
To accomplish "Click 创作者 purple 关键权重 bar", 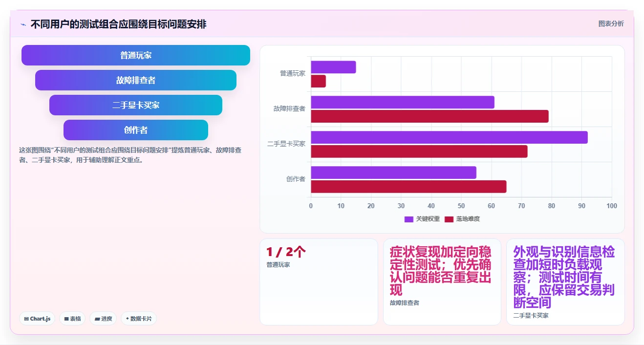I will (393, 172).
